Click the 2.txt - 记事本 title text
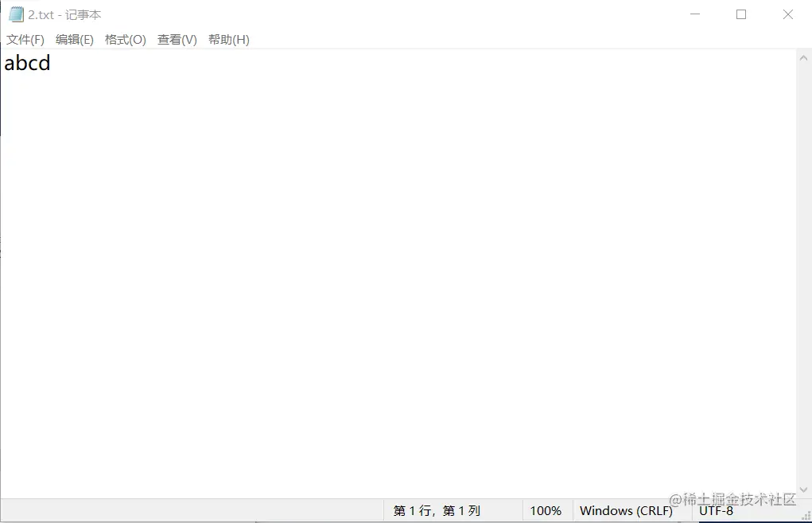The width and height of the screenshot is (812, 523). coord(64,15)
